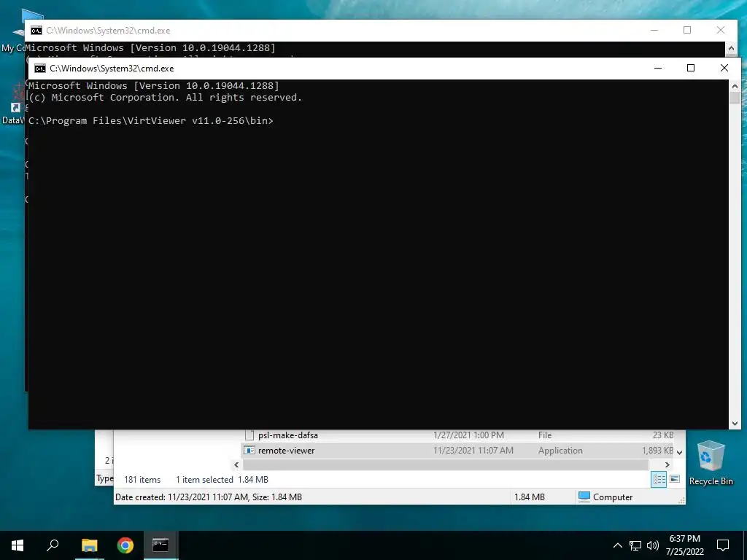
Task: Close the front cmd.exe window
Action: [x=724, y=68]
